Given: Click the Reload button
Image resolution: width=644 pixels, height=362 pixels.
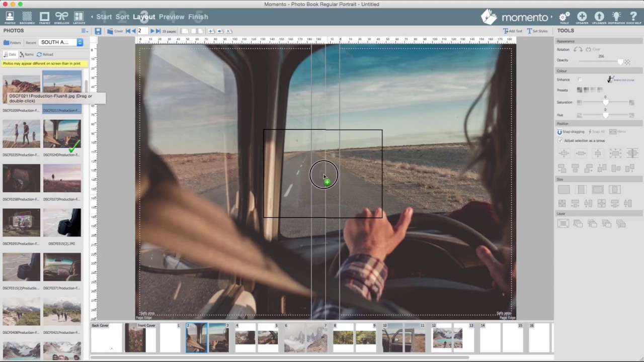Looking at the screenshot, I should point(45,54).
